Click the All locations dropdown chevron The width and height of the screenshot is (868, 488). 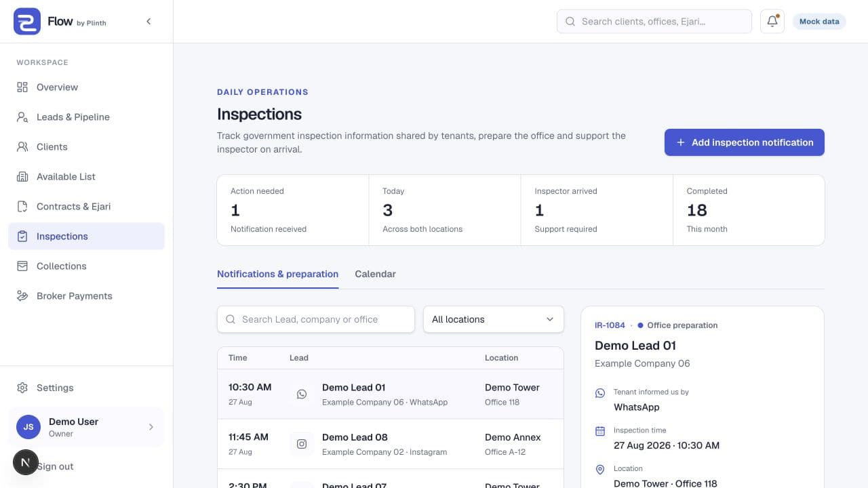(550, 319)
